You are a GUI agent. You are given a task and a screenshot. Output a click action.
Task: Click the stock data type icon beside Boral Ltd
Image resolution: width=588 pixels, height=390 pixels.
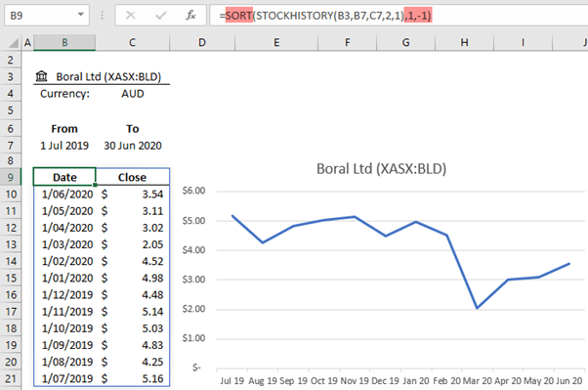click(41, 76)
